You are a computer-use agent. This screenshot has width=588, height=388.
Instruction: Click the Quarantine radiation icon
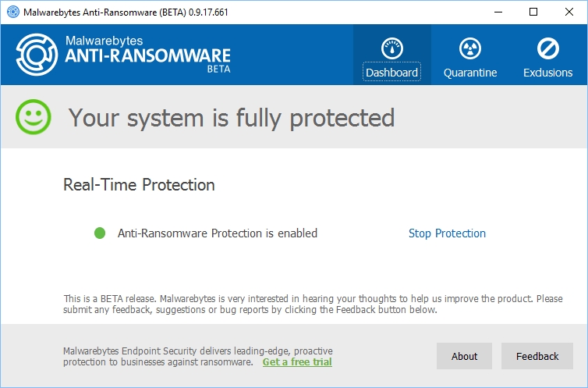pos(469,48)
